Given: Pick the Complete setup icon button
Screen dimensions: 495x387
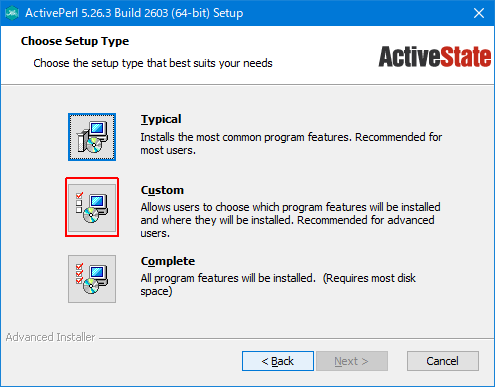Looking at the screenshot, I should tap(92, 279).
